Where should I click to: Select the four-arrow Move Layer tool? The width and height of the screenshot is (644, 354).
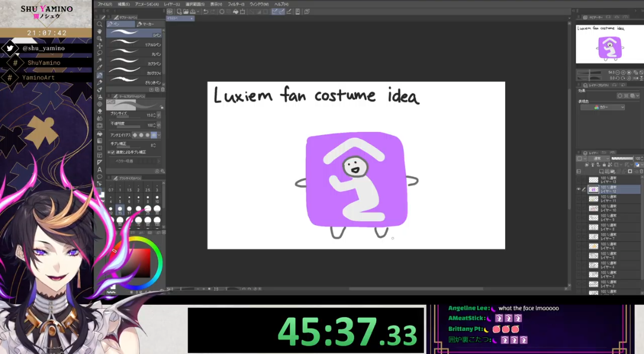point(100,46)
